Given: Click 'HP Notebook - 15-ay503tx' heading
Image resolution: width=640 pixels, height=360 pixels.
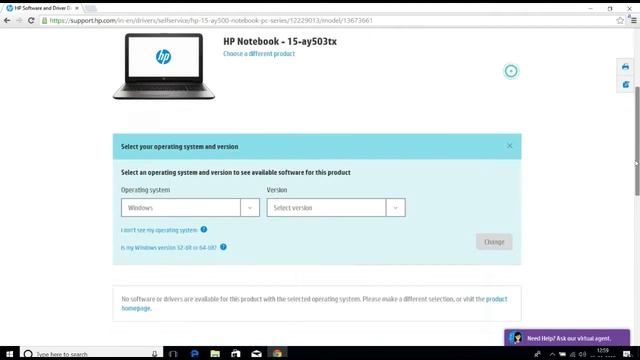Looking at the screenshot, I should tap(280, 41).
